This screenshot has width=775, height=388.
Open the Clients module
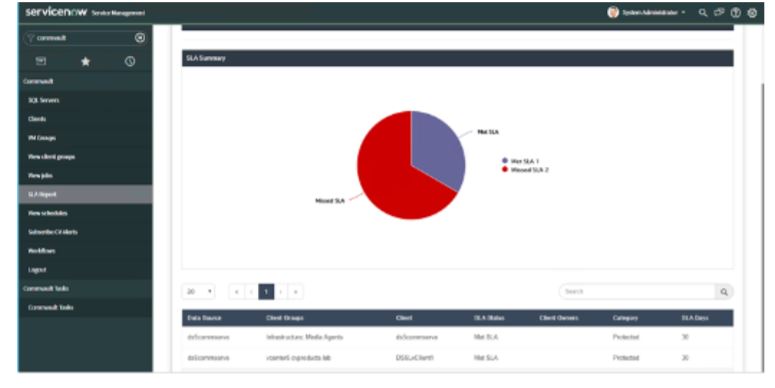coord(85,119)
